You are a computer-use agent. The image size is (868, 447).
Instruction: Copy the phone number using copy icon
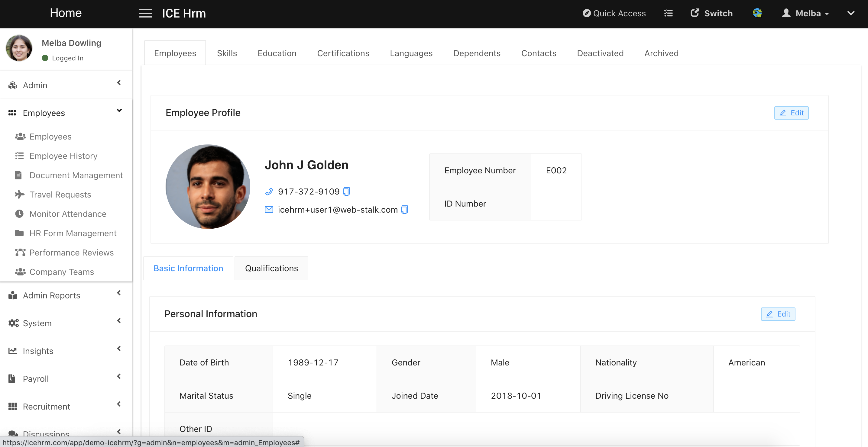(346, 192)
